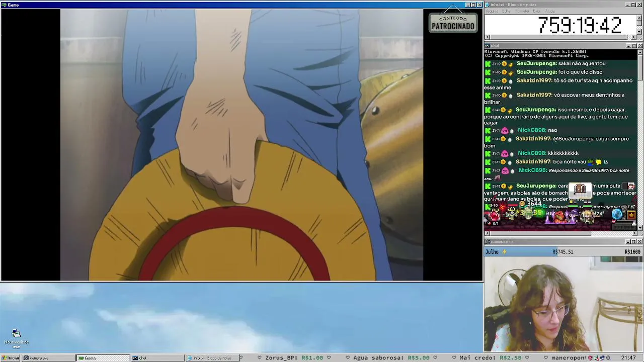Viewport: 644px width, 362px height.
Task: Click the red shield tray icon
Action: [x=591, y=358]
